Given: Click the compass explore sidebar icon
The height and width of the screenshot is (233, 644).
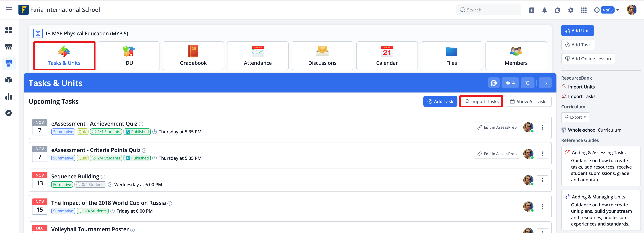Looking at the screenshot, I should click(8, 113).
